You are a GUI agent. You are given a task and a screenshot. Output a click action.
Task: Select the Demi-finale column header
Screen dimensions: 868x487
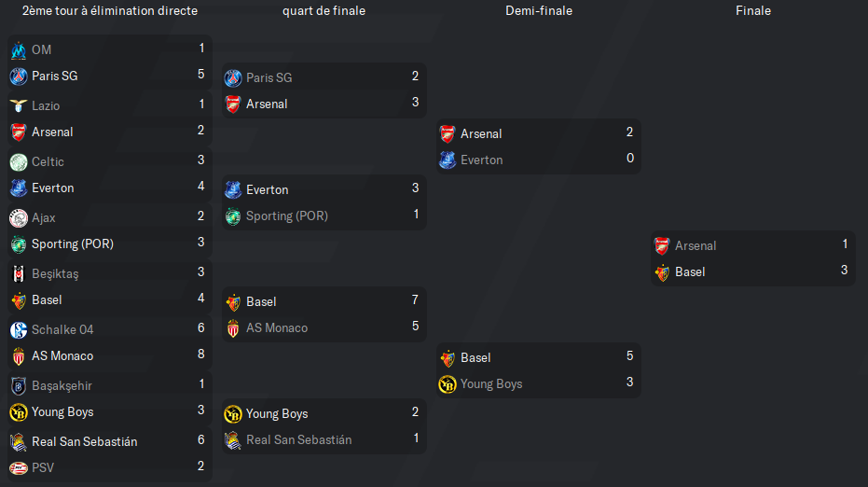(539, 10)
